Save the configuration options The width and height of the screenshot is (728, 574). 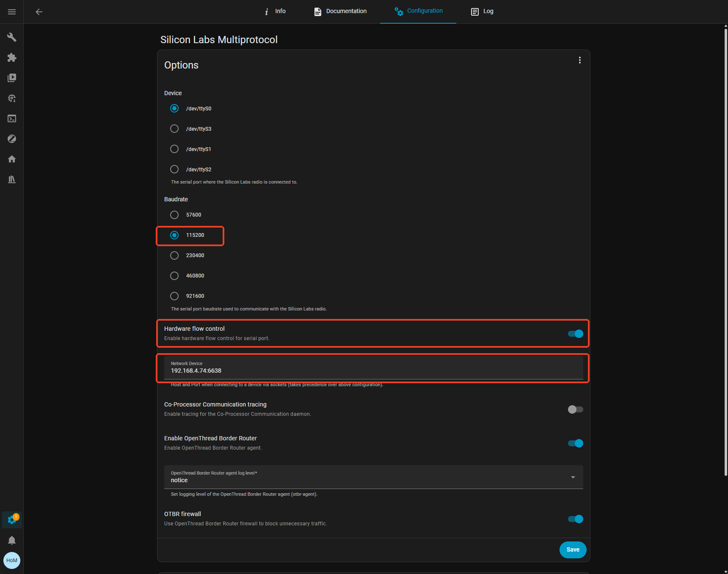click(573, 550)
